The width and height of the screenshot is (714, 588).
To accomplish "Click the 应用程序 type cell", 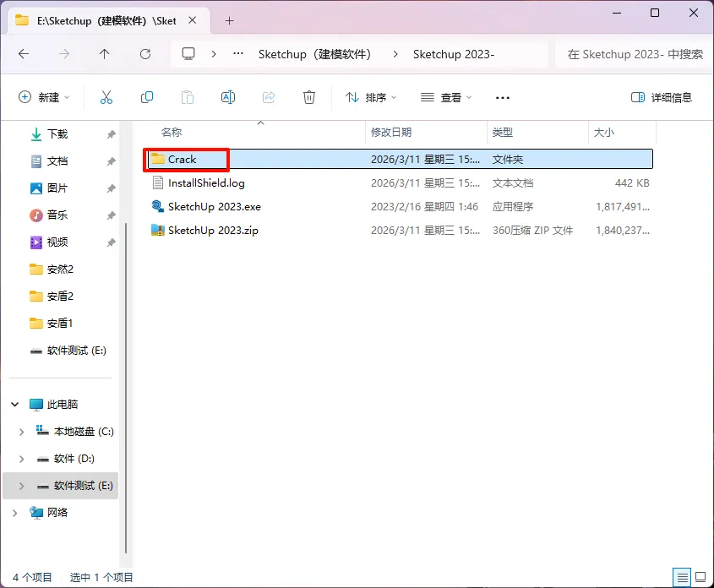I will 513,207.
